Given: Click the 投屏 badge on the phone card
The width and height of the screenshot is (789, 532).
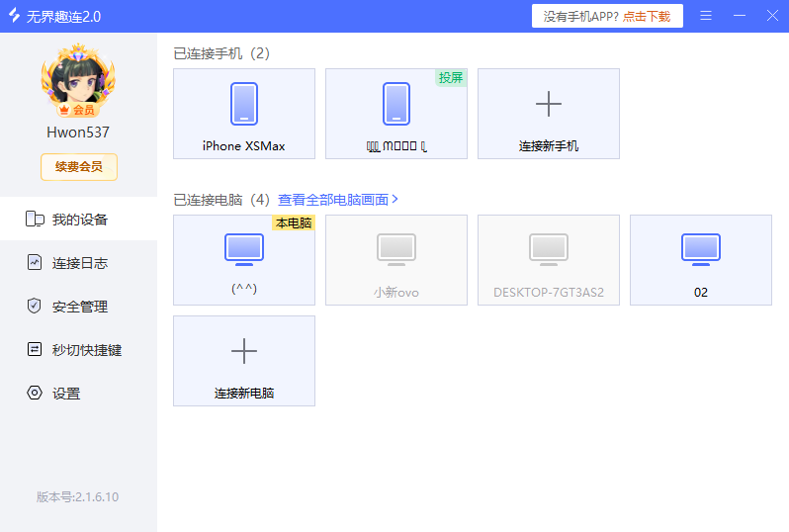Looking at the screenshot, I should point(451,77).
